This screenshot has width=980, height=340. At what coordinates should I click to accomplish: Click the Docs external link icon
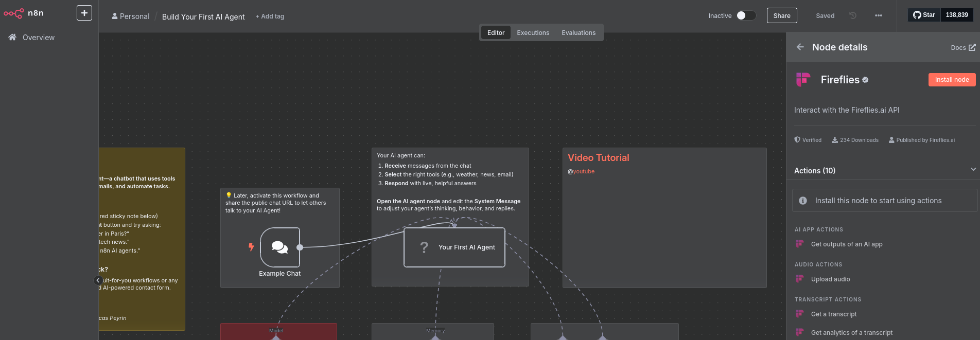tap(972, 47)
